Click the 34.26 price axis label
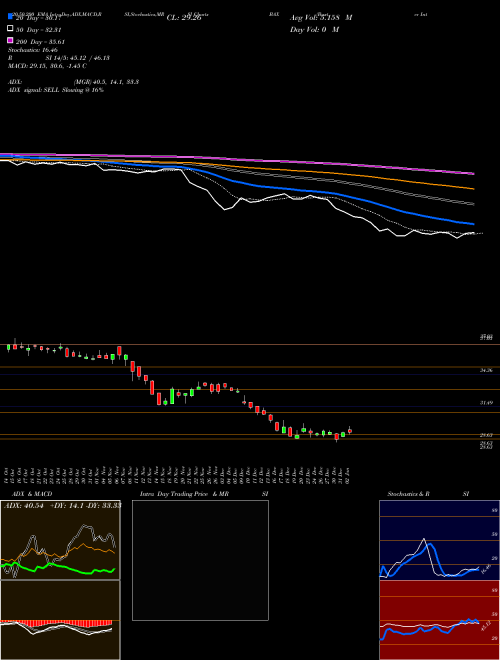 coord(486,370)
